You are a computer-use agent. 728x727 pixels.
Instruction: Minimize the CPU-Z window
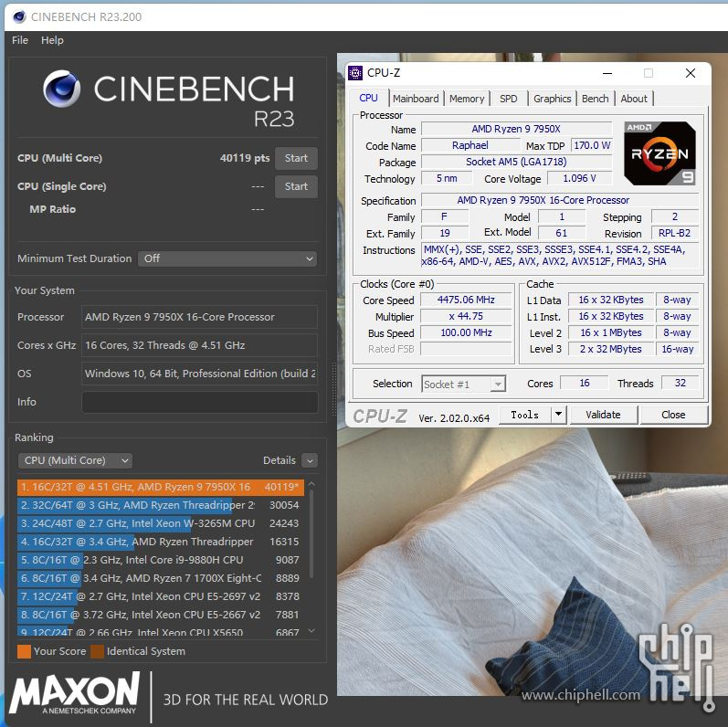coord(607,73)
